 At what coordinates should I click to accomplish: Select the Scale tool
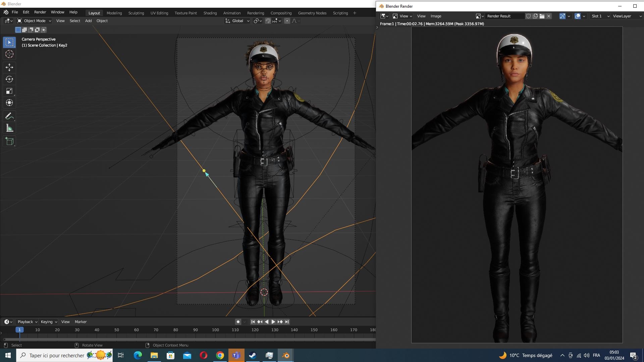tap(9, 91)
